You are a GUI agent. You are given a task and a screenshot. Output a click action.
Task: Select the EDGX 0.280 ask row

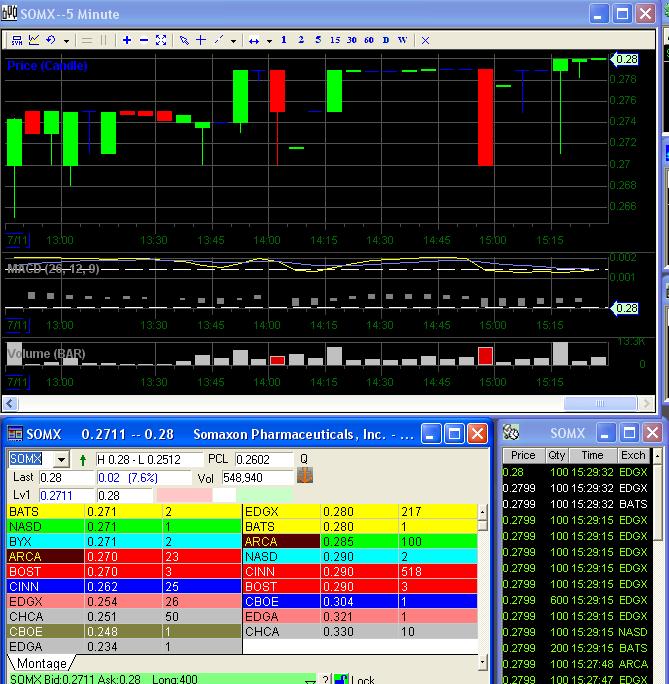360,512
